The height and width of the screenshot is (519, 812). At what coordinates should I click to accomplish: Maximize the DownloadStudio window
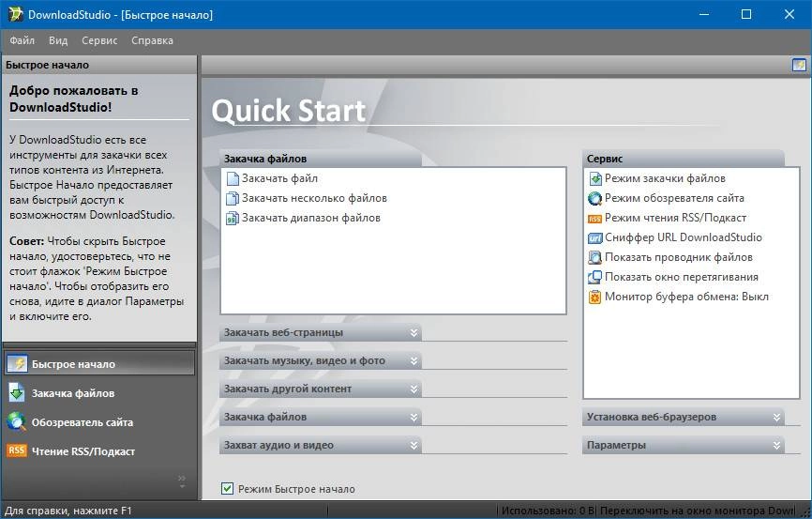[x=746, y=14]
